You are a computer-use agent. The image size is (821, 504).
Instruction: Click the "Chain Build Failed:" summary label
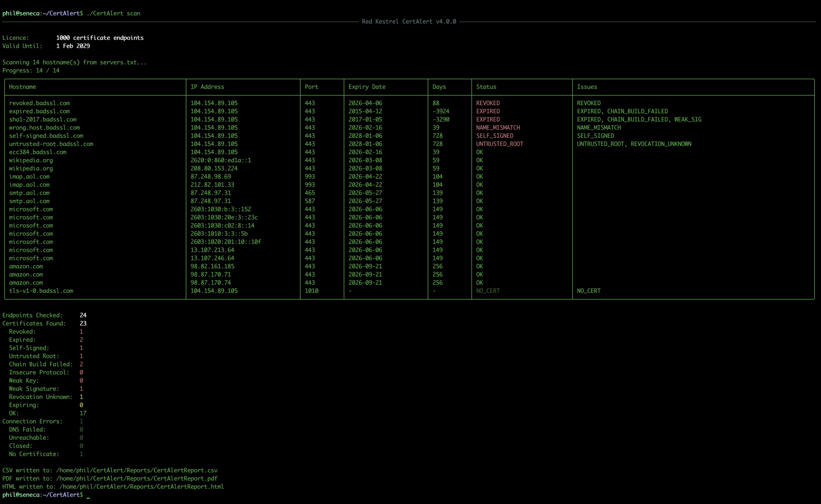coord(41,364)
